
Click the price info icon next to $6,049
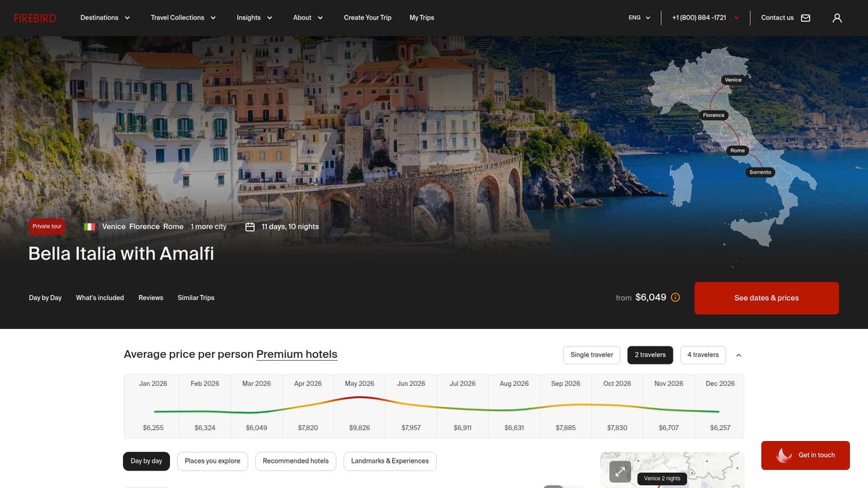(x=675, y=297)
